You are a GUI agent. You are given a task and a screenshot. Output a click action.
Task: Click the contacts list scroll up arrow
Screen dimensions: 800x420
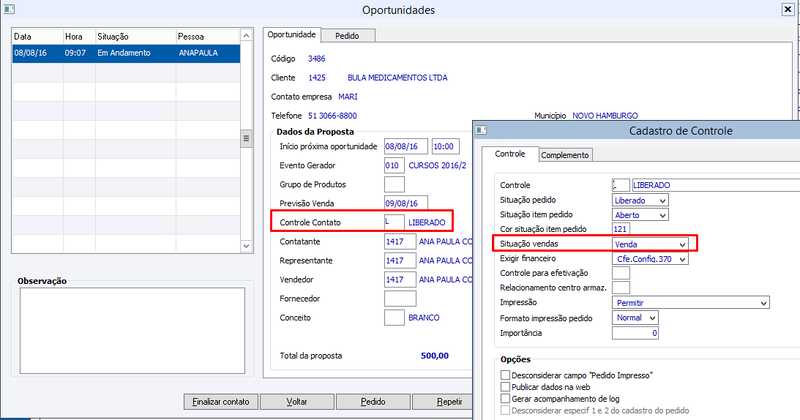pyautogui.click(x=246, y=35)
